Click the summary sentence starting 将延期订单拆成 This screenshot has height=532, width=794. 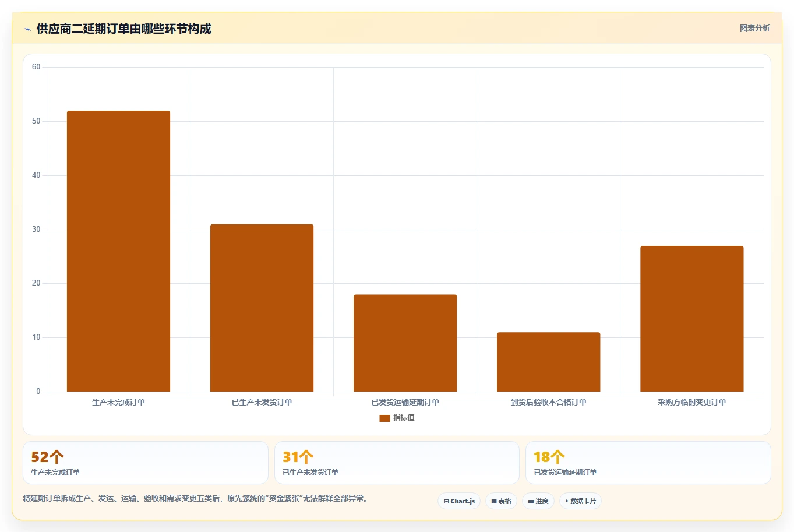(x=195, y=498)
